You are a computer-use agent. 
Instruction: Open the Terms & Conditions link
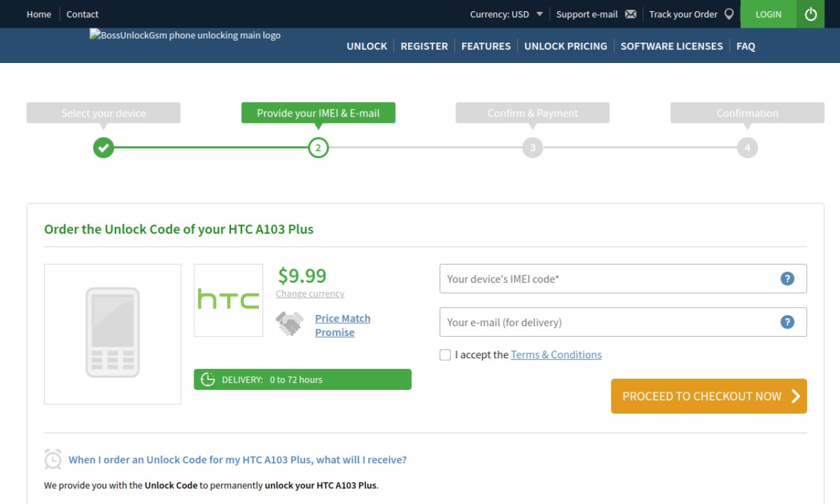pos(556,354)
